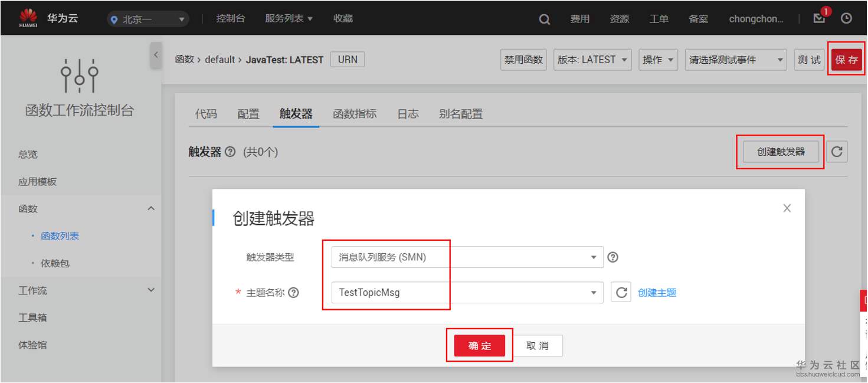Image resolution: width=868 pixels, height=383 pixels.
Task: Click 控制台 in the top bar
Action: click(230, 18)
